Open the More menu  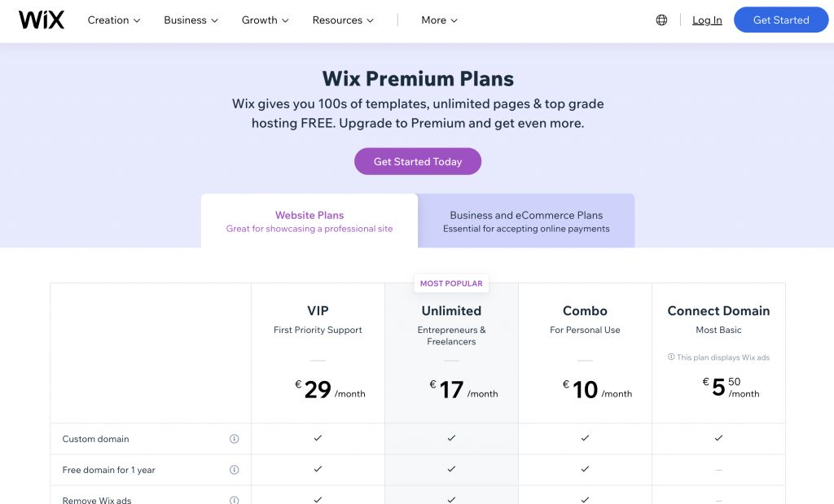click(x=439, y=20)
